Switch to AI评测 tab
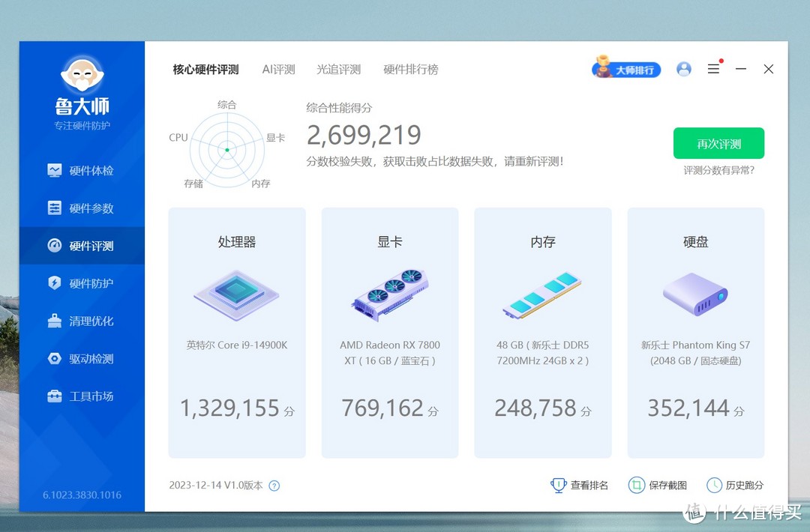 (x=278, y=69)
